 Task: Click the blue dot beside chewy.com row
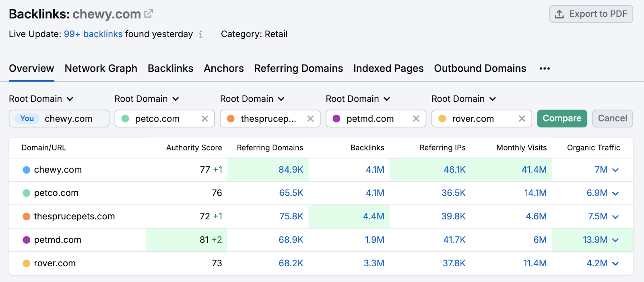(27, 170)
